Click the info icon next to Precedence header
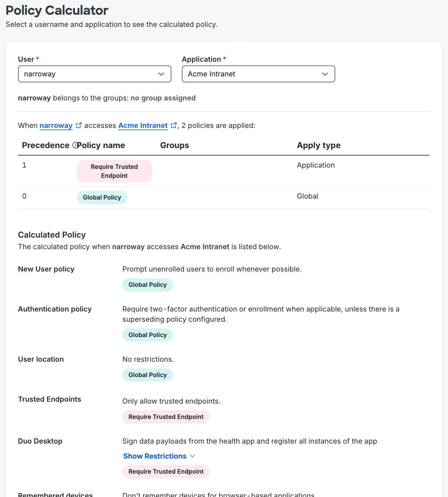The height and width of the screenshot is (497, 448). pos(76,145)
